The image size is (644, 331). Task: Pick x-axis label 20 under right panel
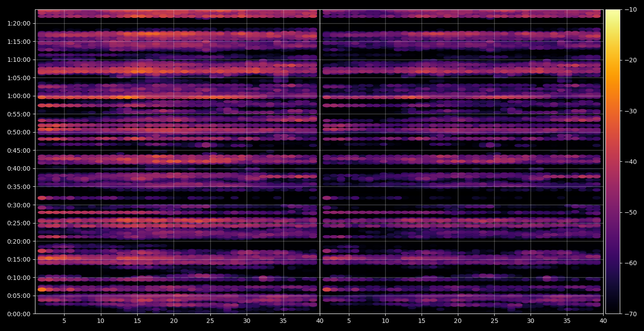tap(458, 321)
